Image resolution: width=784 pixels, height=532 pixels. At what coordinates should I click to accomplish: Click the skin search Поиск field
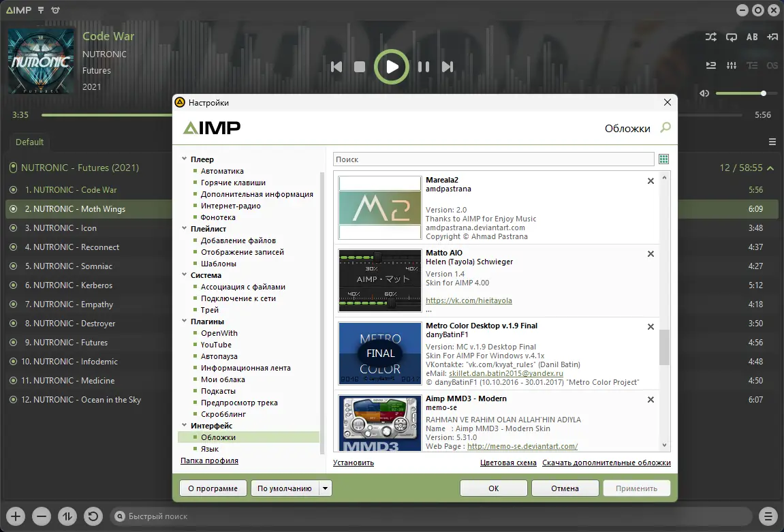tap(494, 159)
